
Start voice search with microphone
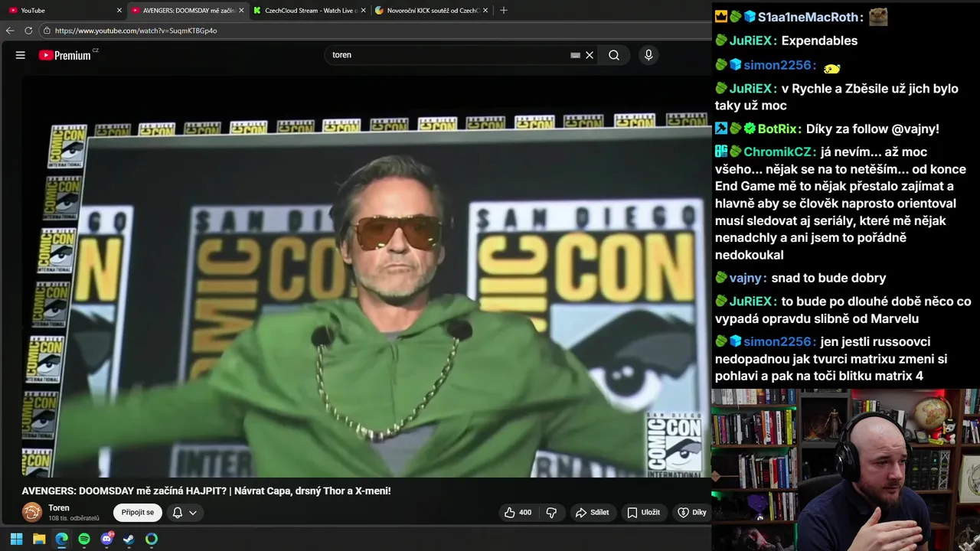click(648, 55)
